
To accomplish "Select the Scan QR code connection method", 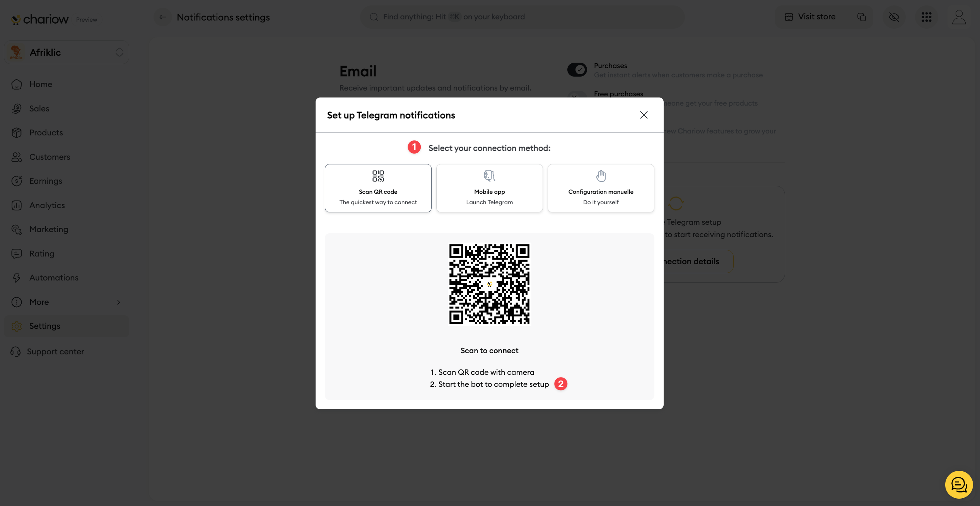I will pos(378,188).
